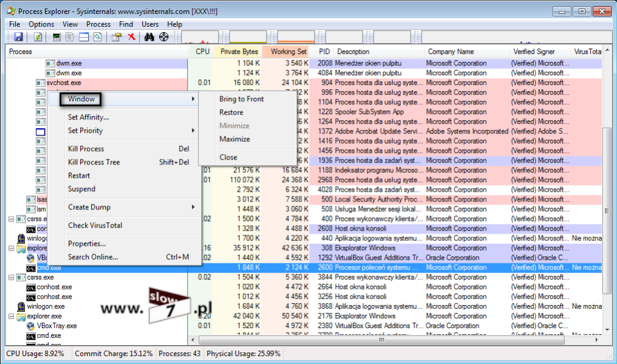
Task: Click the horizontal scrollbar thumb
Action: pyautogui.click(x=382, y=340)
